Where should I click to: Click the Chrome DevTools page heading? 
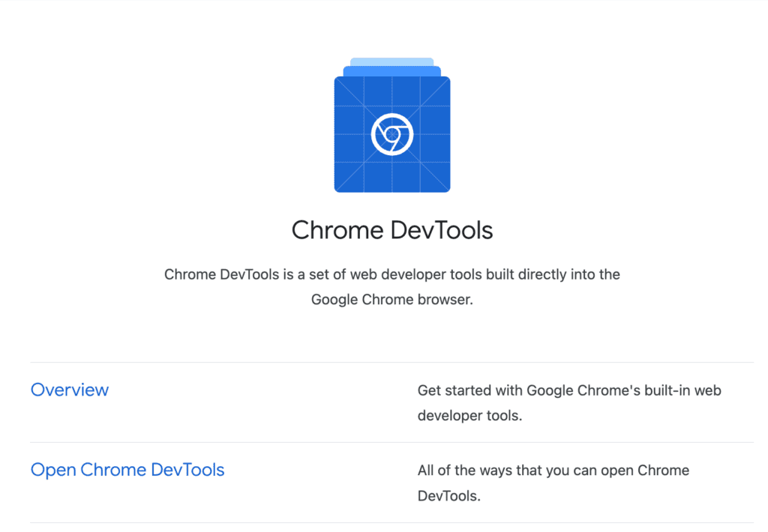click(x=391, y=230)
